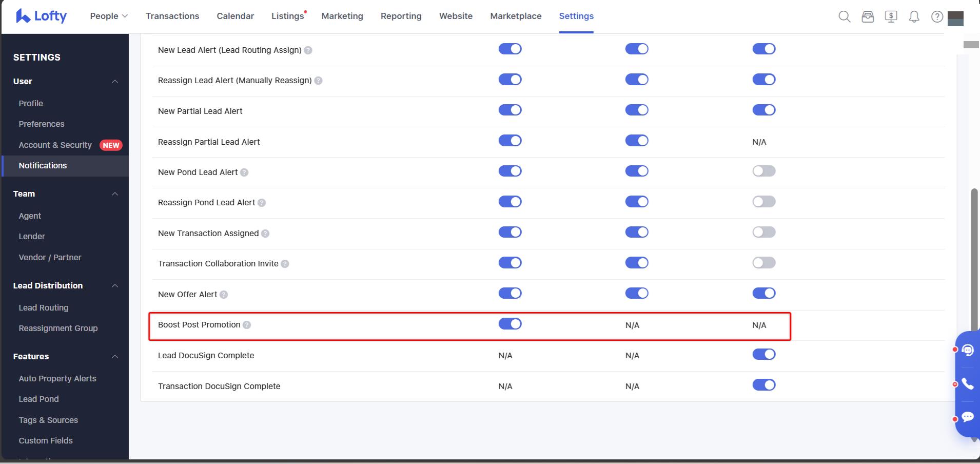The image size is (980, 464).
Task: Enable third toggle for New Transaction Assigned
Action: (x=763, y=233)
